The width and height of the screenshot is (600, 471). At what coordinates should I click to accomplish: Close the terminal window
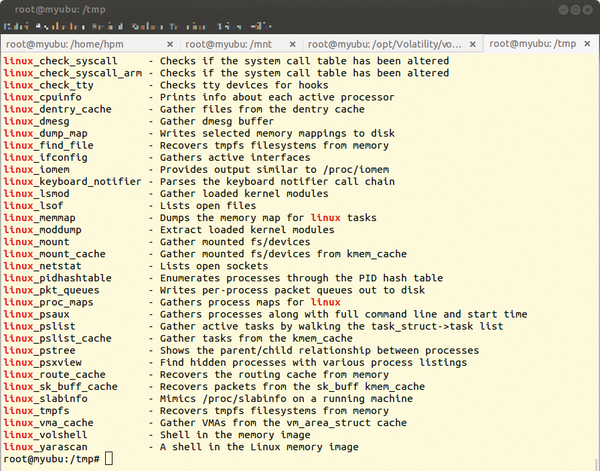coord(588,10)
